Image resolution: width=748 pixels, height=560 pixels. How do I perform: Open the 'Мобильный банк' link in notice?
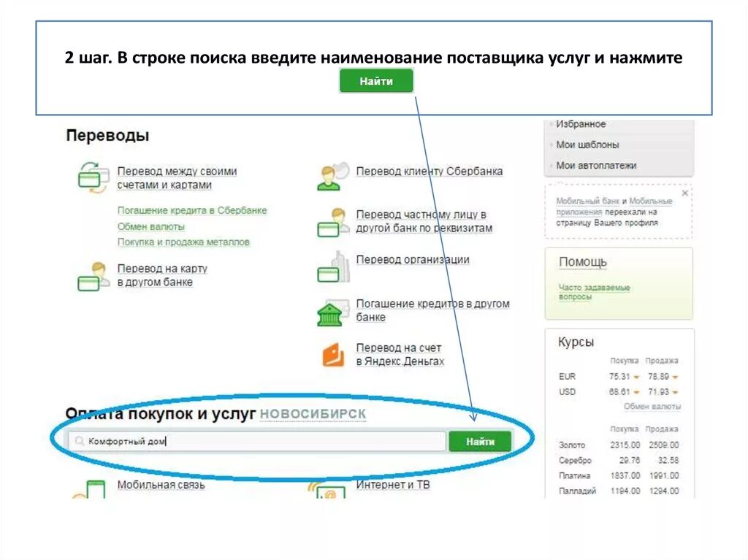(588, 202)
